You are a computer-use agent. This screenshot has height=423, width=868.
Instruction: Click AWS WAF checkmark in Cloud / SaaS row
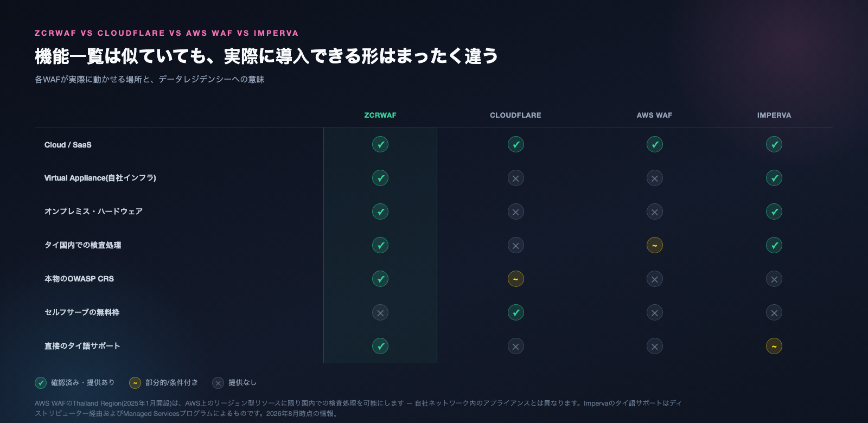tap(655, 145)
